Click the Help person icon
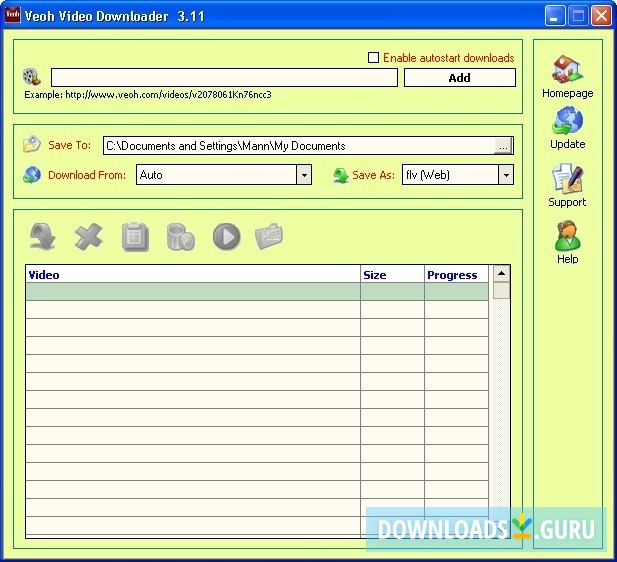This screenshot has width=617, height=562. [x=567, y=236]
